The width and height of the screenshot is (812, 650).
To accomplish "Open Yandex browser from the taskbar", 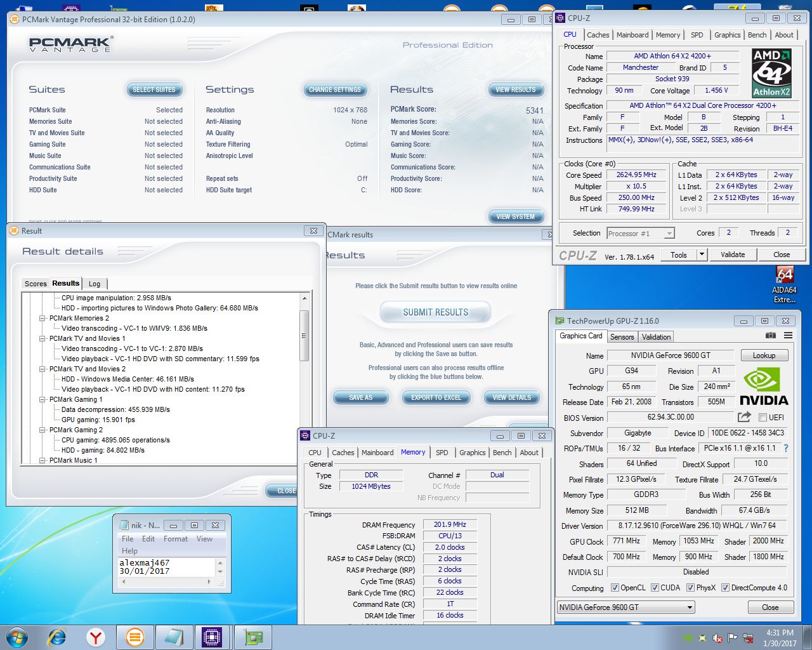I will (x=96, y=637).
